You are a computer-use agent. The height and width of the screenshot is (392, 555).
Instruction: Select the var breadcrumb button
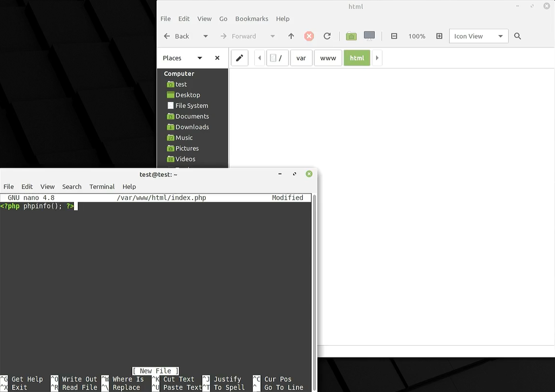(x=301, y=58)
